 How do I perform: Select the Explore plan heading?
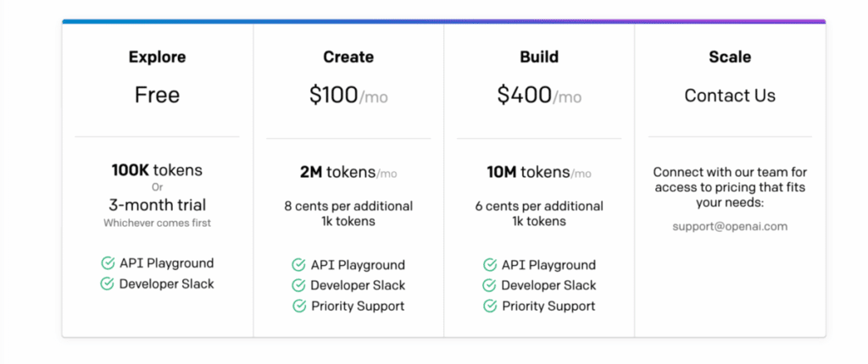pos(157,58)
